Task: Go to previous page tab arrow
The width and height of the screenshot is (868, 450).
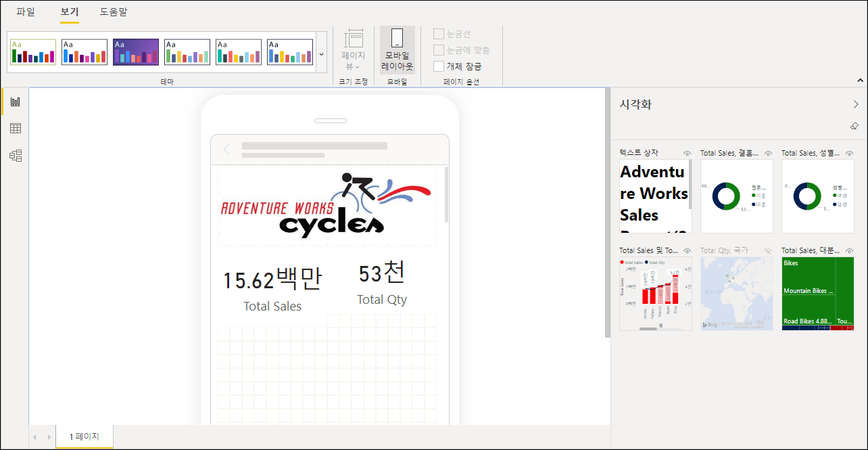Action: click(x=35, y=438)
